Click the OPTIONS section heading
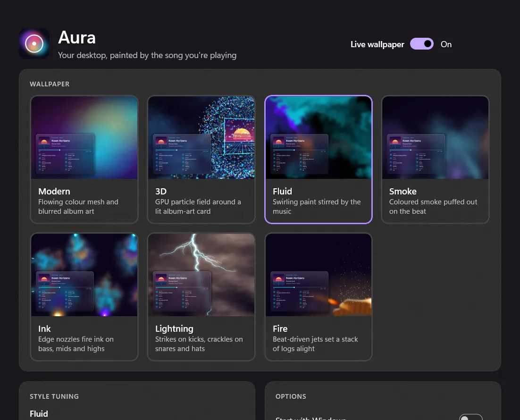 (x=291, y=396)
